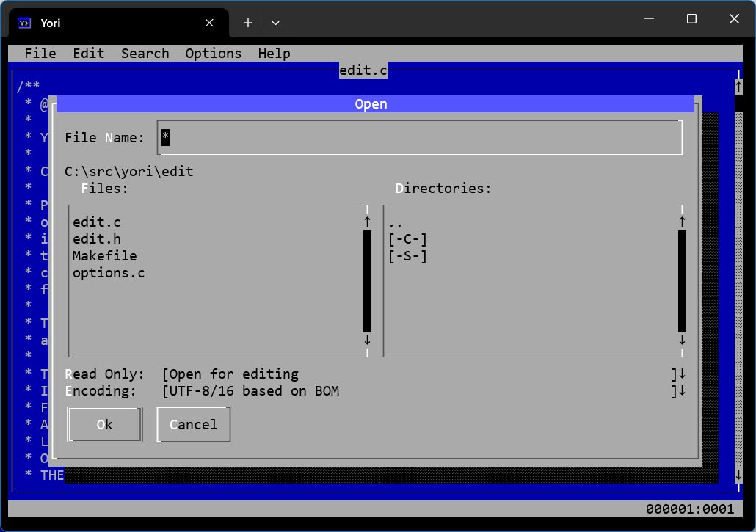Expand the Encoding dropdown arrow
The height and width of the screenshot is (532, 756).
click(x=682, y=391)
